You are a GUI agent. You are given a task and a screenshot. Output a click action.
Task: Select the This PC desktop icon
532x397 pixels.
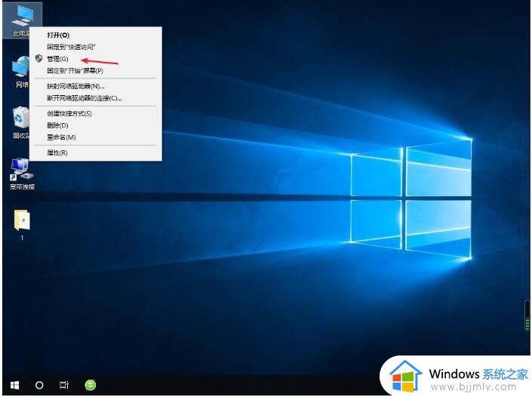pyautogui.click(x=21, y=20)
